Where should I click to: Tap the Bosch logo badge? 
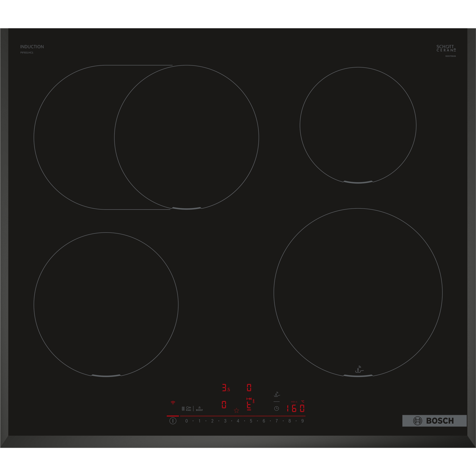[x=434, y=421]
